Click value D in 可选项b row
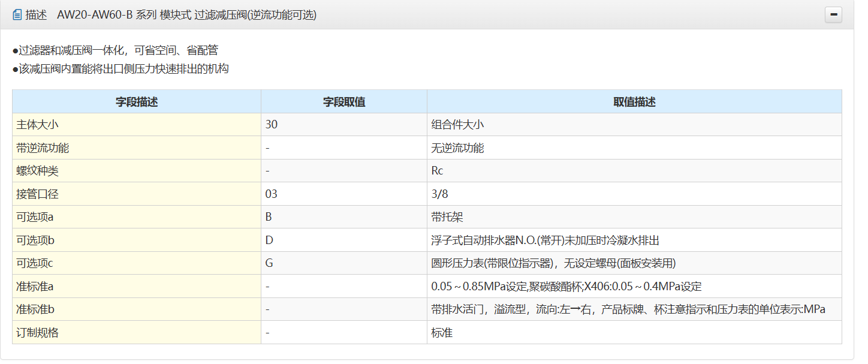This screenshot has height=364, width=868. (269, 240)
